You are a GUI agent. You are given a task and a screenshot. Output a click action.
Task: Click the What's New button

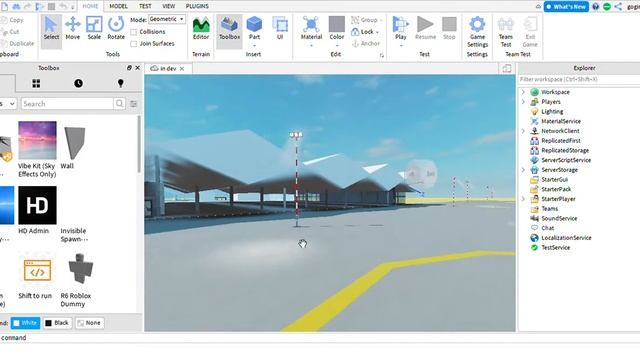click(x=566, y=7)
